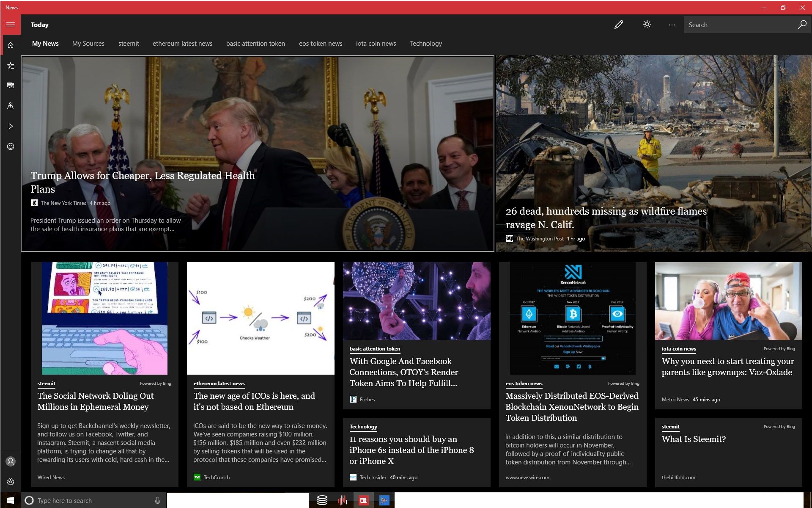Screen dimensions: 812x508
Task: Click sparkling lights hand thumbnail
Action: (x=417, y=301)
